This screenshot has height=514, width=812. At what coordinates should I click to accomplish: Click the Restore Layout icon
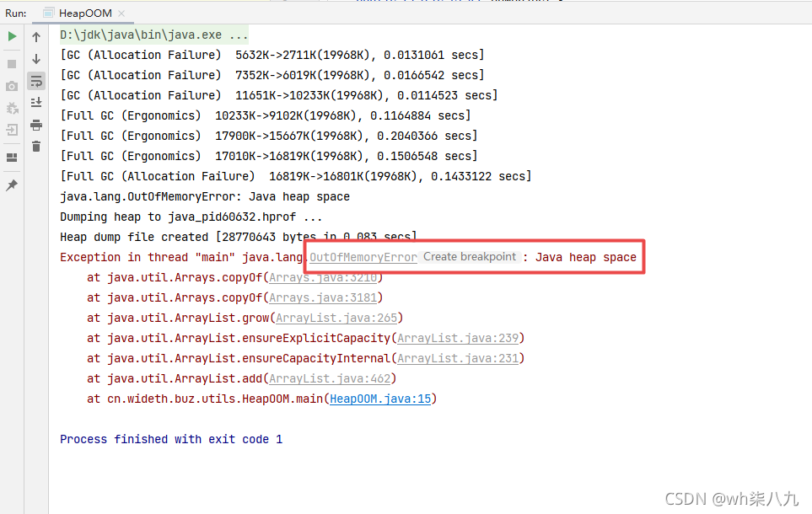(x=12, y=158)
